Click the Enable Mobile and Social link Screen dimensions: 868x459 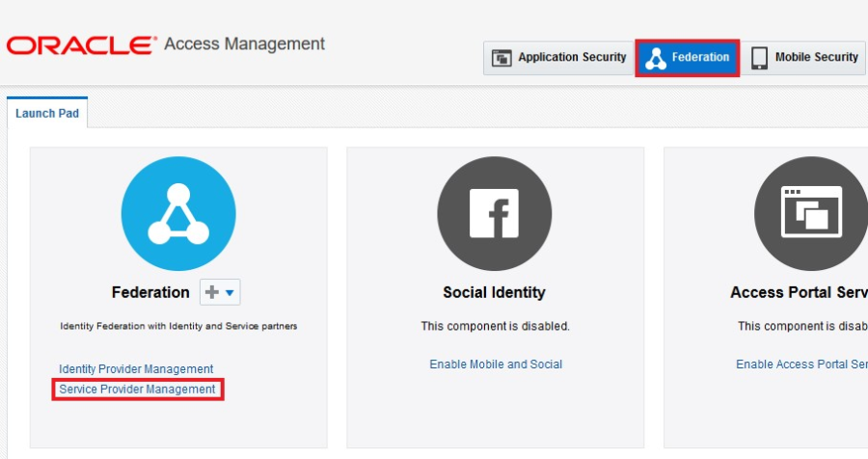[496, 364]
